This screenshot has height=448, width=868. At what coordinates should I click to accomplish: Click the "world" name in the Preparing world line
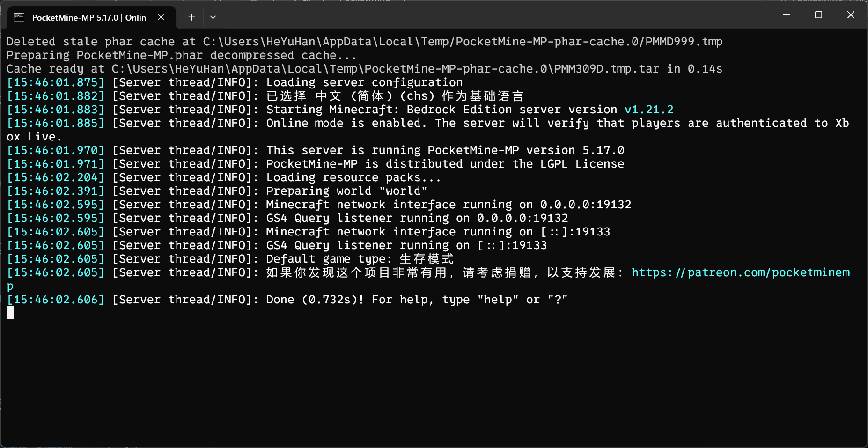(403, 191)
